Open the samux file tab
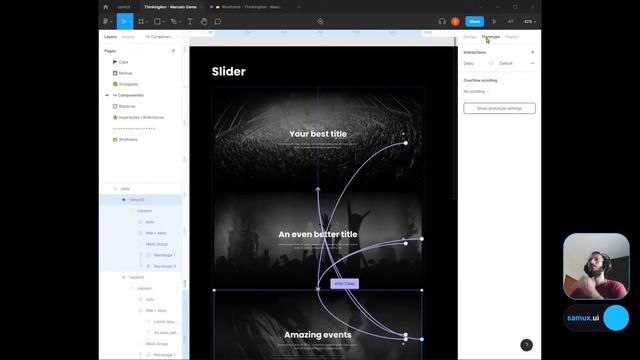Image resolution: width=640 pixels, height=360 pixels. point(124,7)
